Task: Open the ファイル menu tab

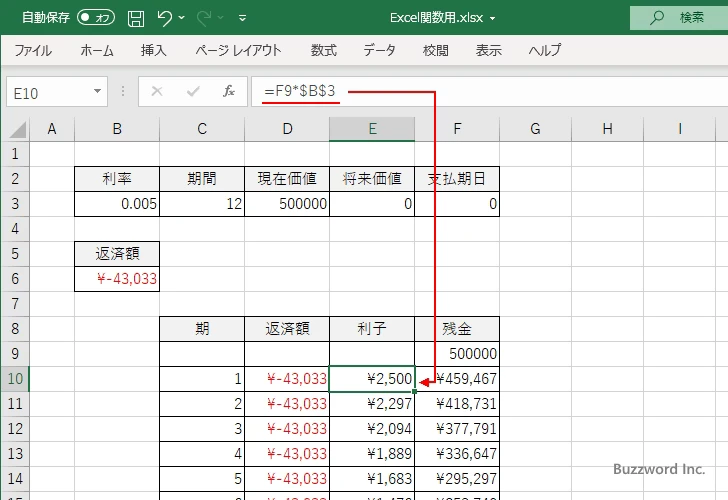Action: (x=33, y=50)
